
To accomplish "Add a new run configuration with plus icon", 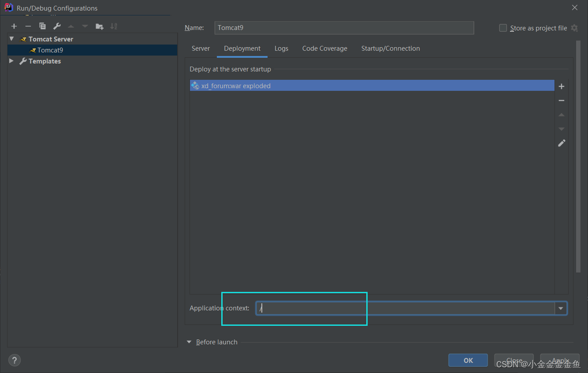I will coord(14,26).
